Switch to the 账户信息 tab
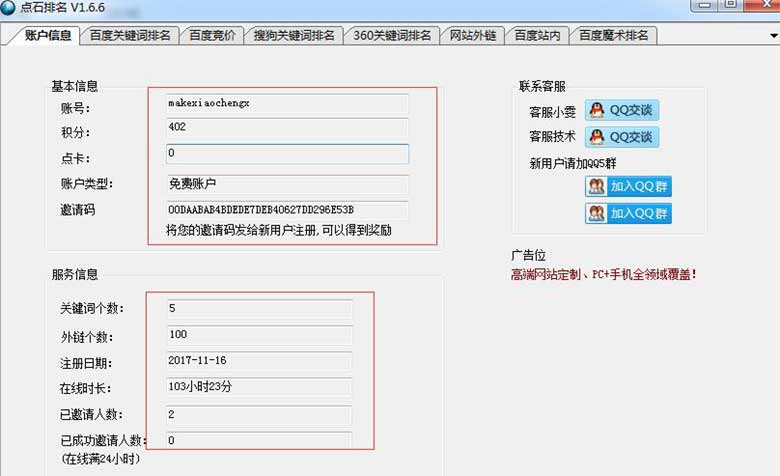 [x=47, y=35]
